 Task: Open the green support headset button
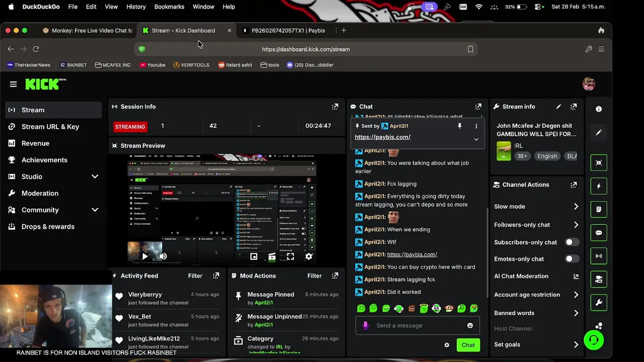594,340
